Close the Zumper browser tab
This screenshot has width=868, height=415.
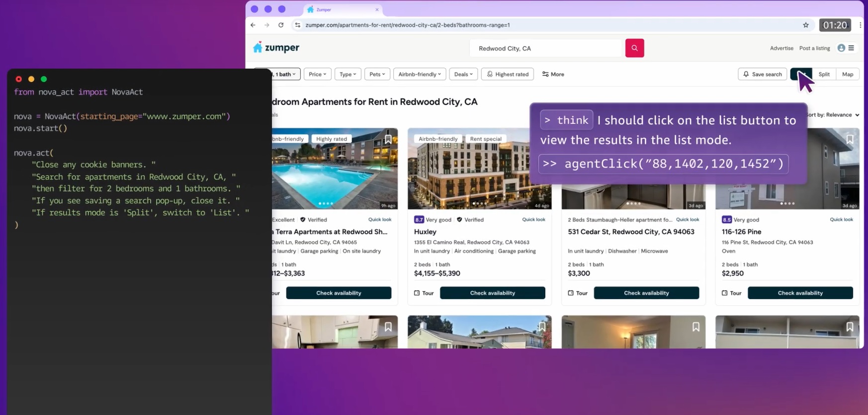pos(377,9)
